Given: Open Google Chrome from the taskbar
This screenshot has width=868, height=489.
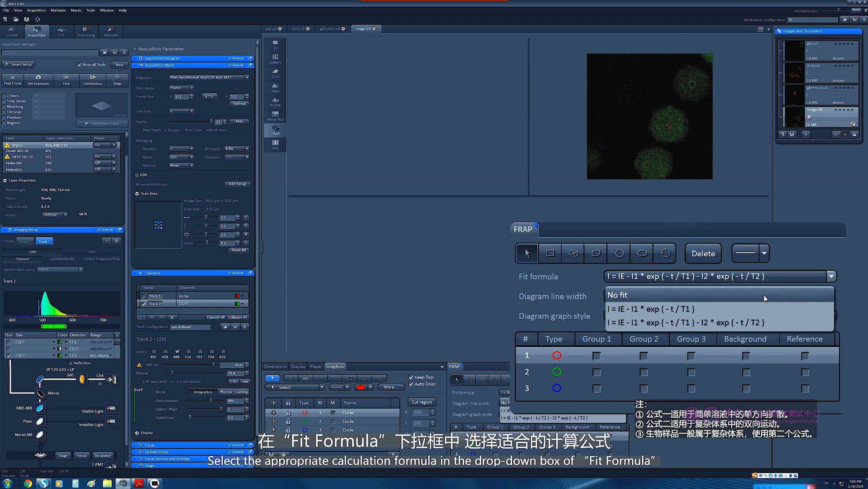Looking at the screenshot, I should 28,484.
